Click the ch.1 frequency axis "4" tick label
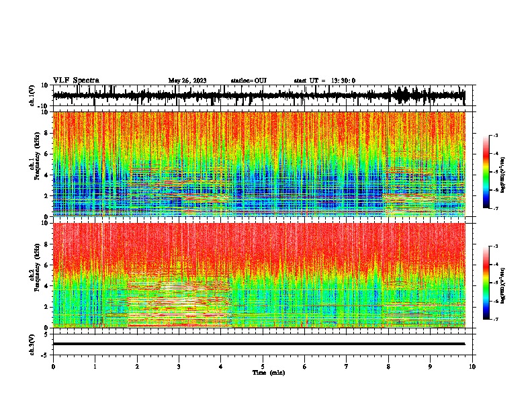This screenshot has width=532, height=411. (47, 175)
